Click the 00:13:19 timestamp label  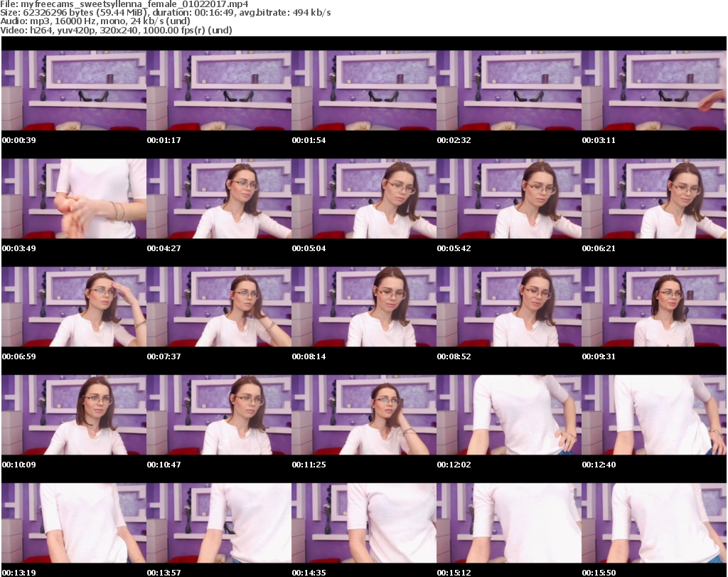(19, 573)
